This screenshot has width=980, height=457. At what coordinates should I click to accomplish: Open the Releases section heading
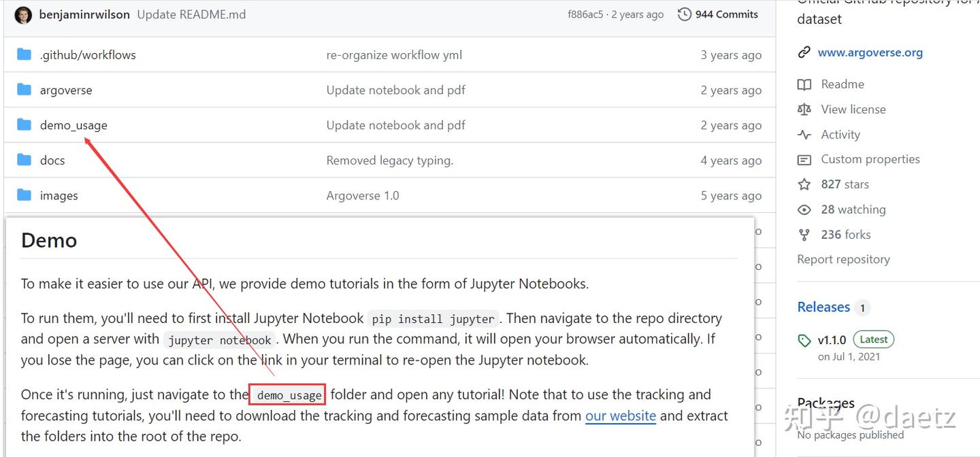823,307
